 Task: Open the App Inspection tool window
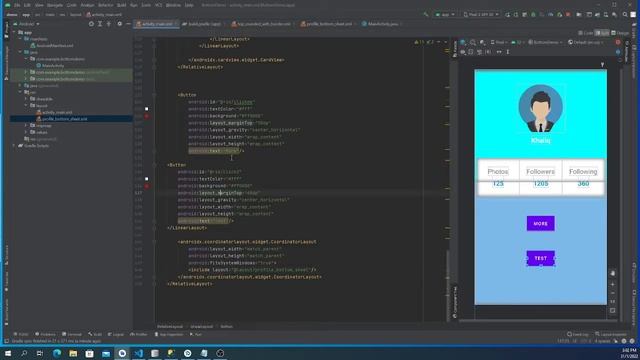[x=169, y=334]
